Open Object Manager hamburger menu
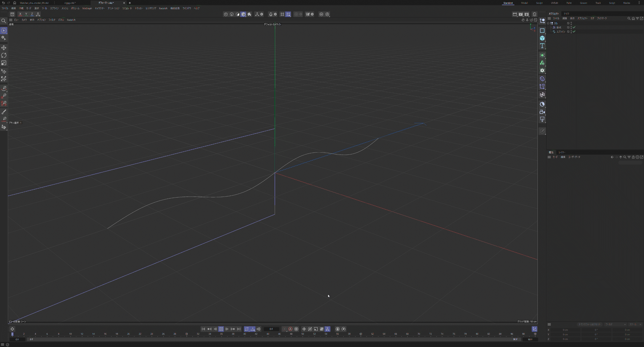The height and width of the screenshot is (347, 644). tap(549, 18)
